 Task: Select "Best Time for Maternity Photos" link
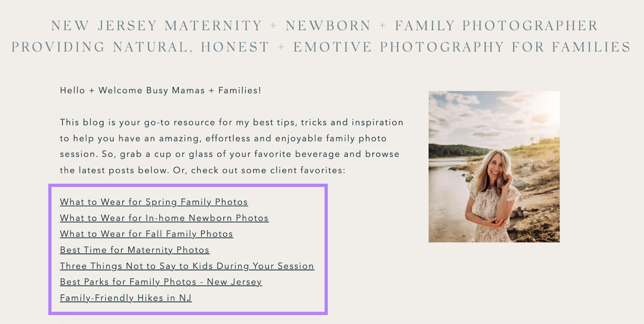coord(134,250)
